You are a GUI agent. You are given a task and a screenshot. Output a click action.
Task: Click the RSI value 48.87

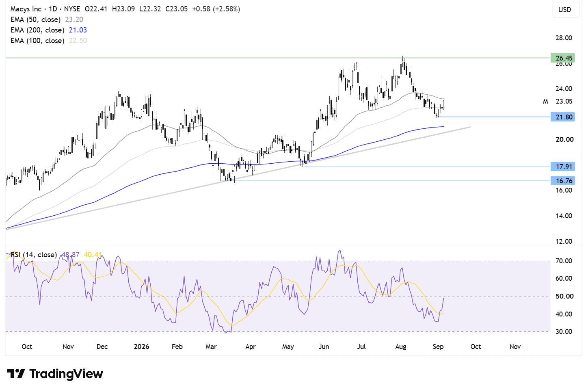[x=70, y=255]
